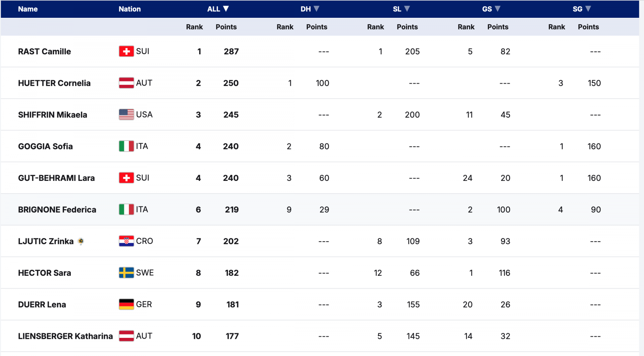644x356 pixels.
Task: Click USA flag beside SHIFFRIN Mikaela
Action: pyautogui.click(x=126, y=114)
